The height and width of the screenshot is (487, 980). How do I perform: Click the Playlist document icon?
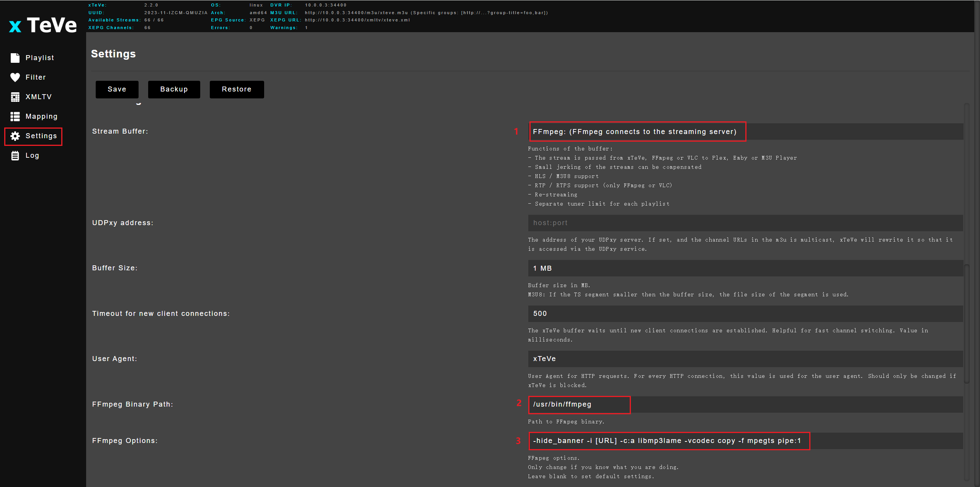click(x=15, y=58)
